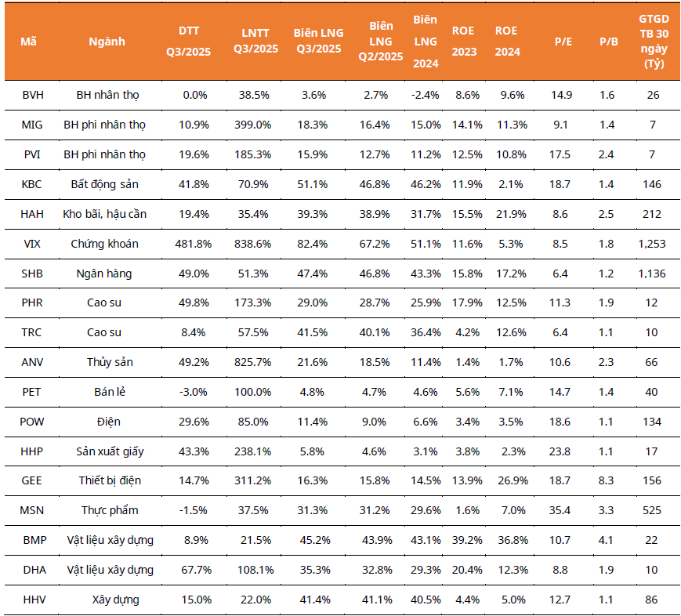
Task: Select the BVH ticker row
Action: click(32, 95)
